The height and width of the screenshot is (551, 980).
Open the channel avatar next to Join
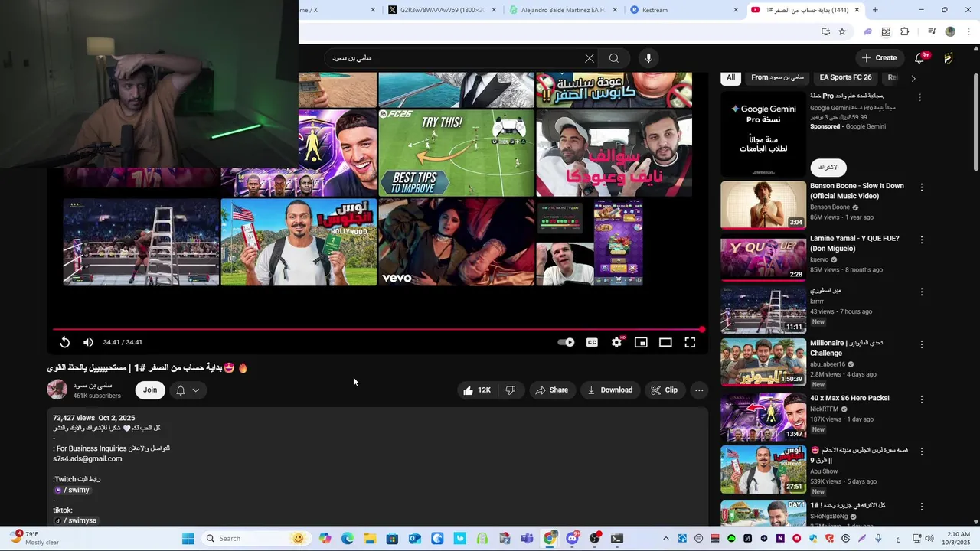(57, 390)
